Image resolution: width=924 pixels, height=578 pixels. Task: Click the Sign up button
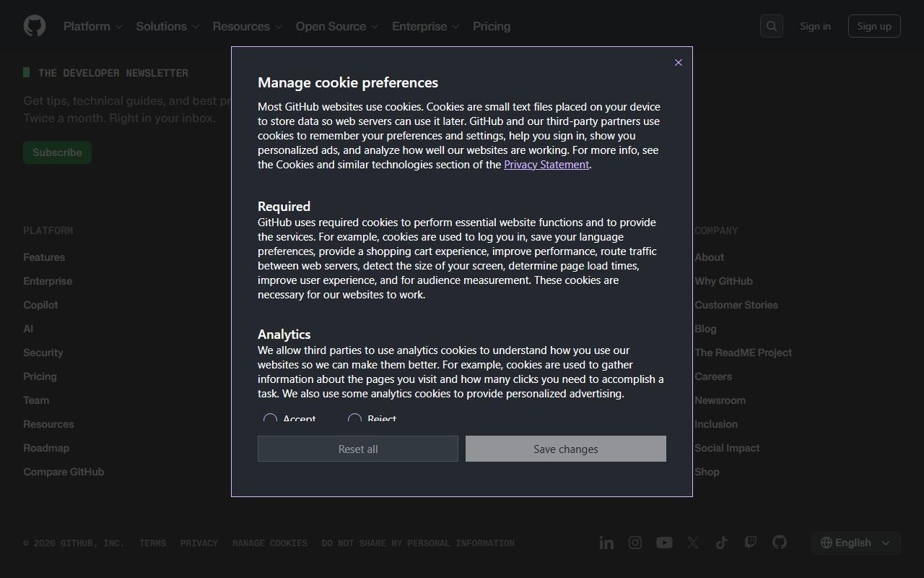874,26
